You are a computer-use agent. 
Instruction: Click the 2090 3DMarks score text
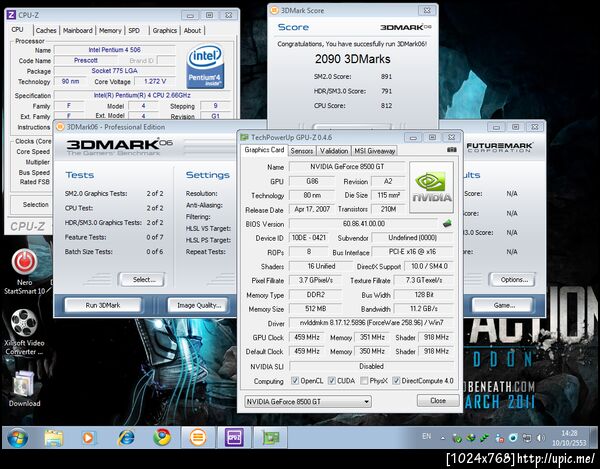click(x=352, y=59)
